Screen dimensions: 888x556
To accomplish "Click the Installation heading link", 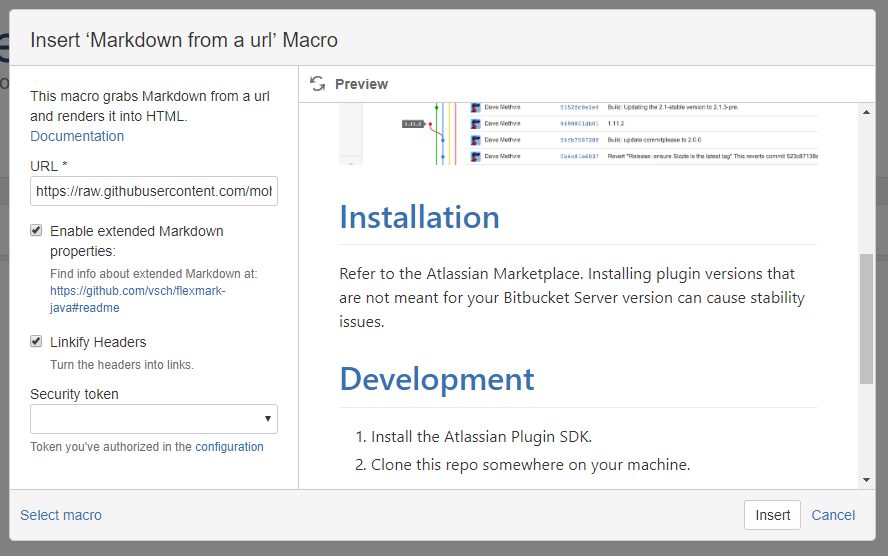I will (419, 217).
